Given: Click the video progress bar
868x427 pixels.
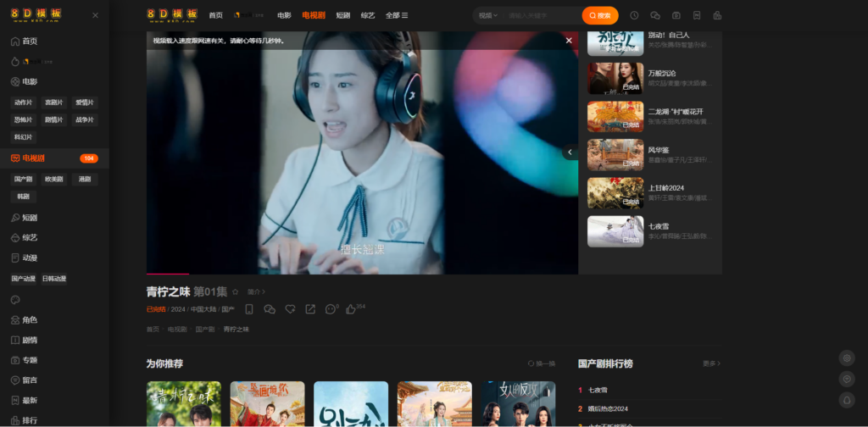Looking at the screenshot, I should tap(362, 274).
